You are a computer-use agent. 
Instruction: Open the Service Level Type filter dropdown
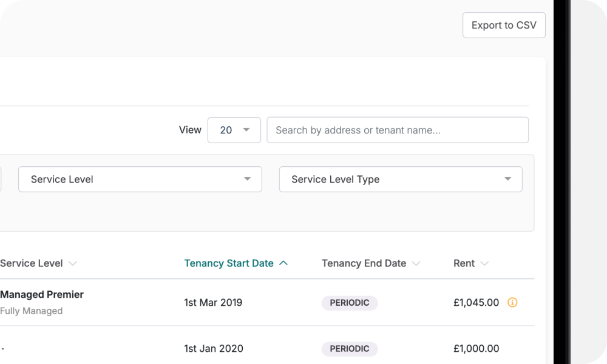pos(401,179)
